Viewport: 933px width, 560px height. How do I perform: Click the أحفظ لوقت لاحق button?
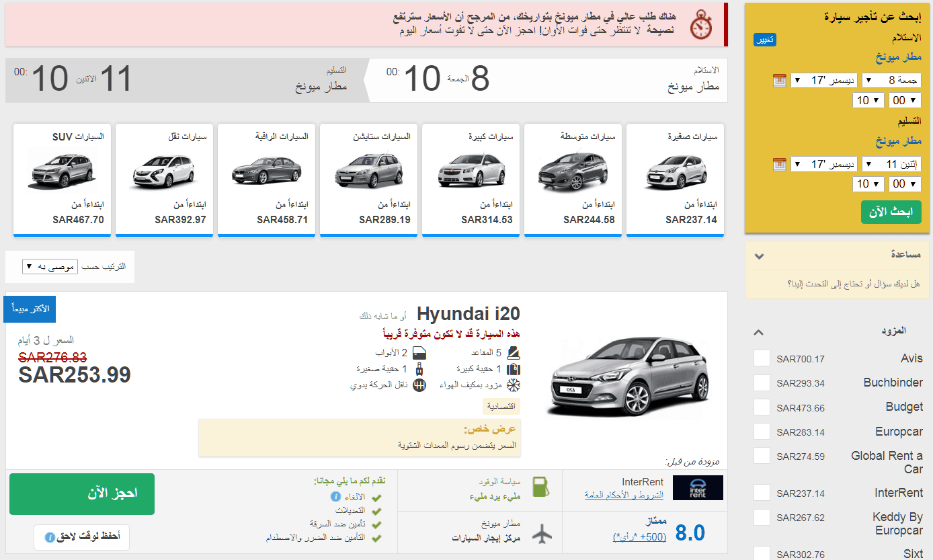point(81,537)
